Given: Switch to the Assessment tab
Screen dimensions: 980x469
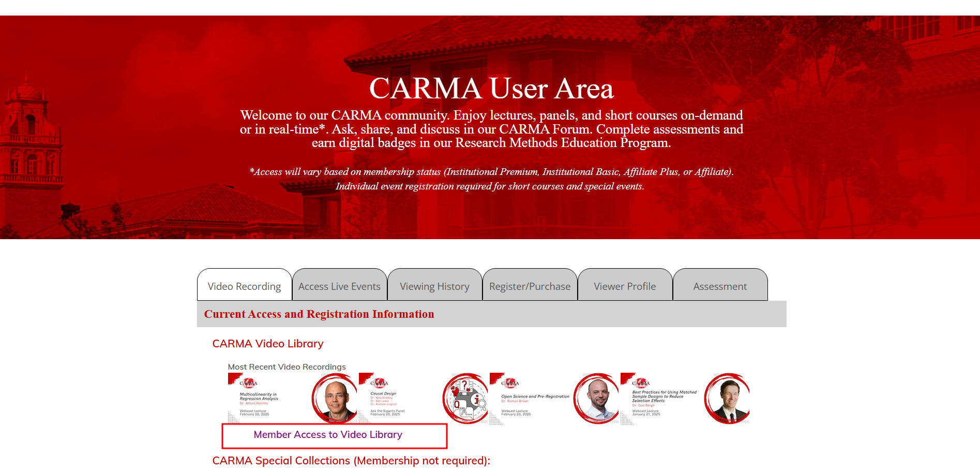Looking at the screenshot, I should pos(720,286).
